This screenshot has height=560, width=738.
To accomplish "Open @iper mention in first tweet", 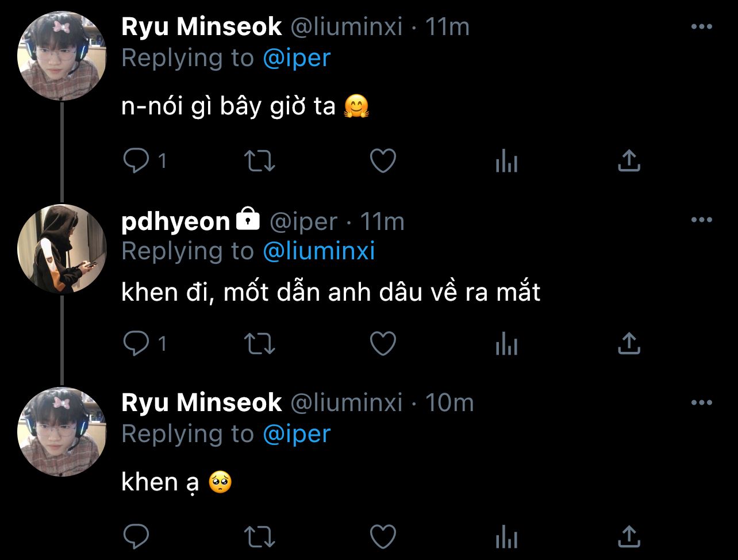I will pyautogui.click(x=297, y=58).
